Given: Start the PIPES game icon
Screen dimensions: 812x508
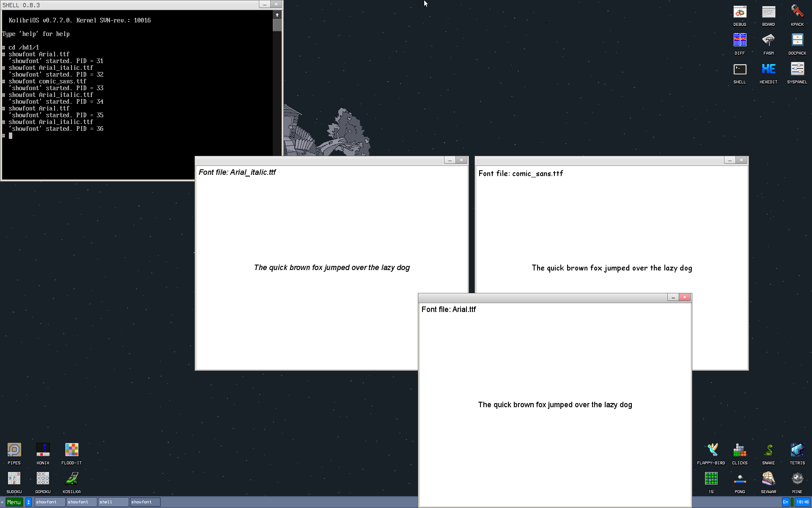Looking at the screenshot, I should tap(14, 450).
